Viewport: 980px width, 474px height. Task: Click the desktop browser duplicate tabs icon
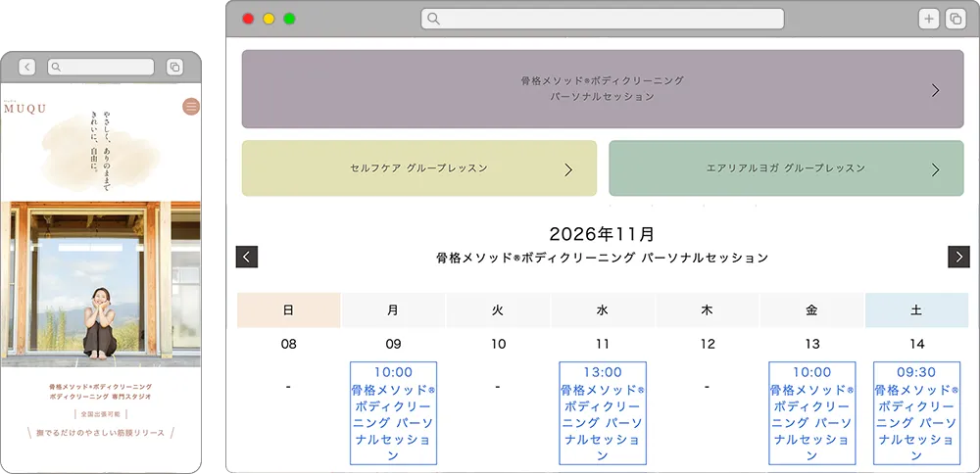[x=955, y=19]
